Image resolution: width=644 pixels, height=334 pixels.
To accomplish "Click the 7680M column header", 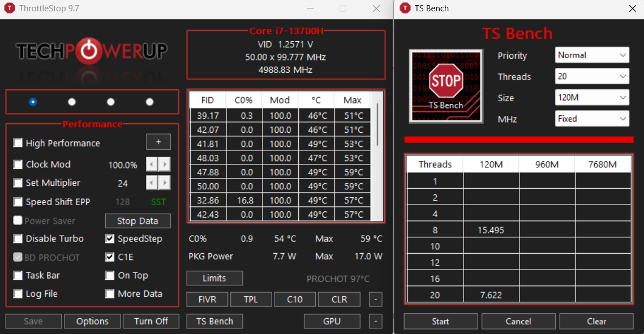I will (x=603, y=164).
